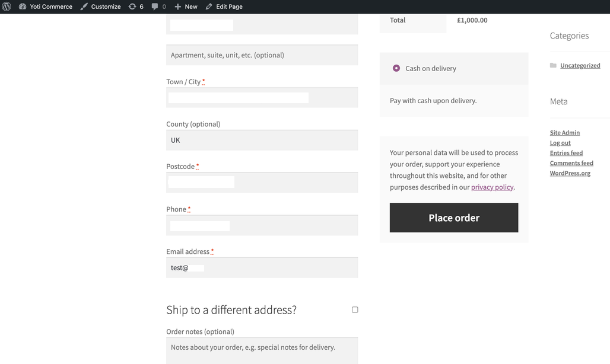
Task: Check the Ship to a different address box
Action: [x=354, y=309]
